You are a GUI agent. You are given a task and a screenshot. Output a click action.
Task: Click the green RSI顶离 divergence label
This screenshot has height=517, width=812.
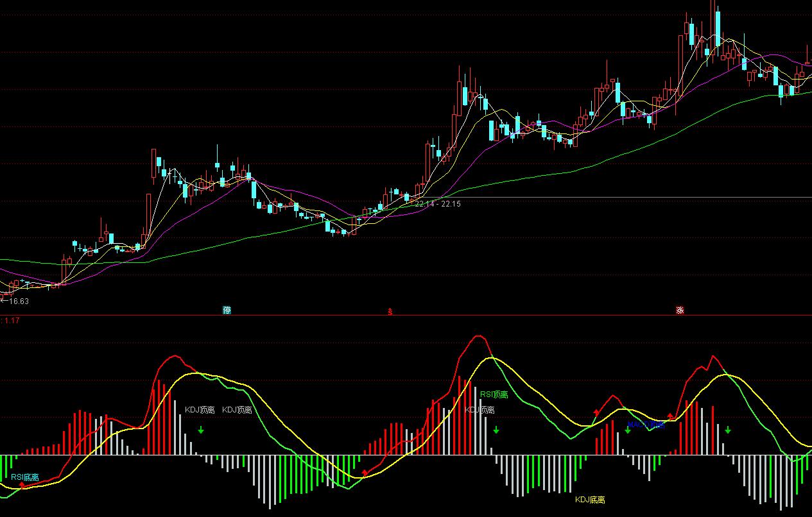(x=494, y=394)
